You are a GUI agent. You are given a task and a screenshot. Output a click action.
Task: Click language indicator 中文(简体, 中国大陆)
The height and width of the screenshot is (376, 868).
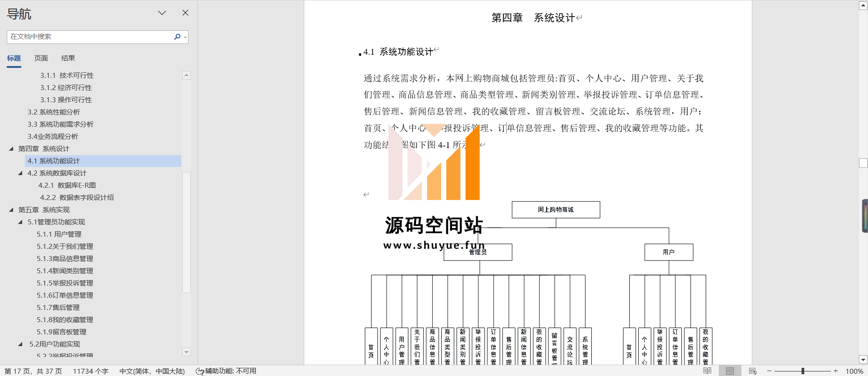[152, 371]
